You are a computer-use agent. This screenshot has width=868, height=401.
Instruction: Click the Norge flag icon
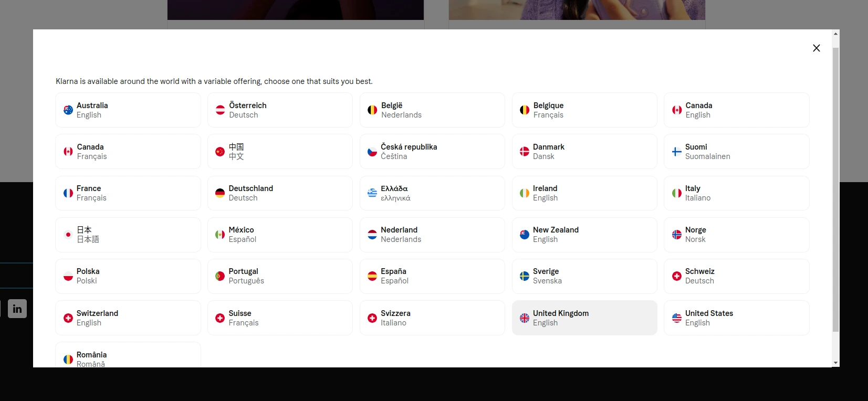pos(677,235)
